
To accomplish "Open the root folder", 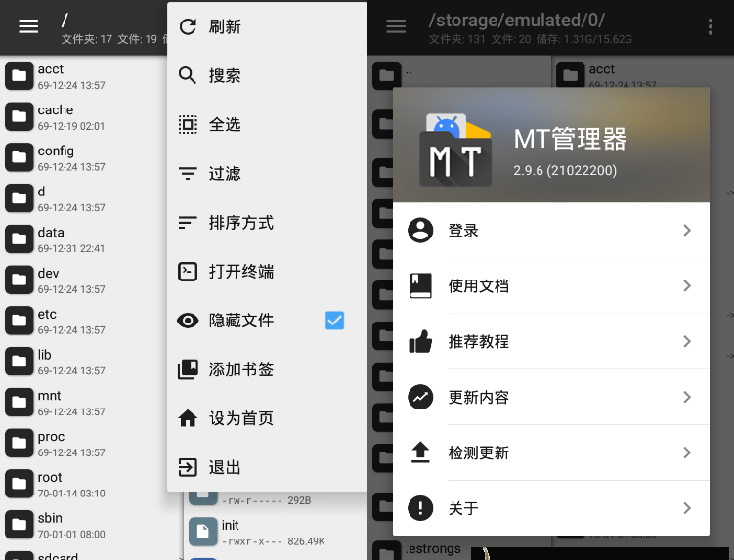I will pyautogui.click(x=83, y=484).
